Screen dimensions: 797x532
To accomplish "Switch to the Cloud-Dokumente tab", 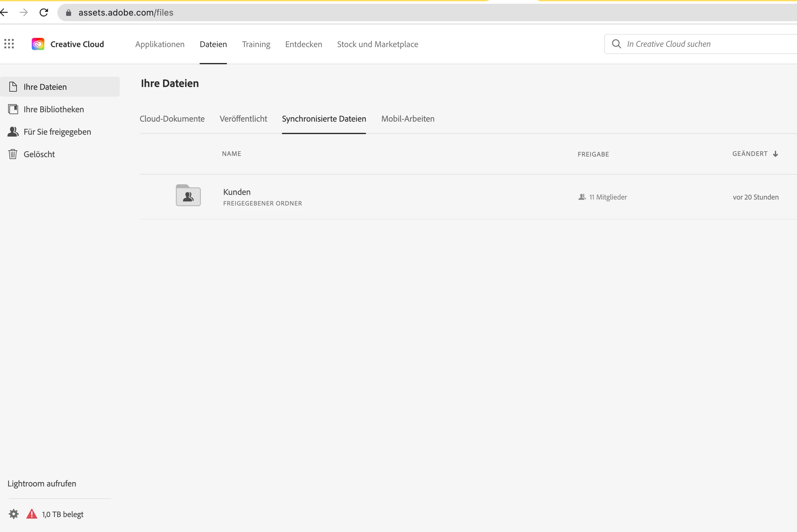I will click(x=172, y=119).
